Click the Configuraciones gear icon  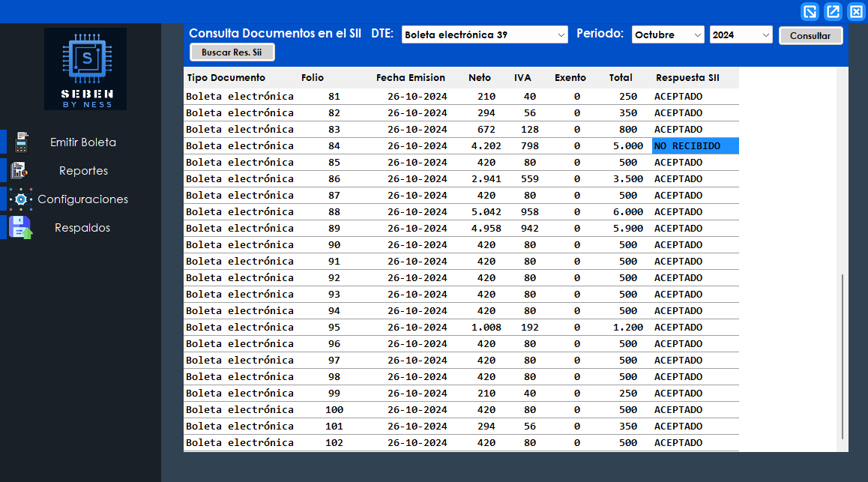click(x=21, y=199)
